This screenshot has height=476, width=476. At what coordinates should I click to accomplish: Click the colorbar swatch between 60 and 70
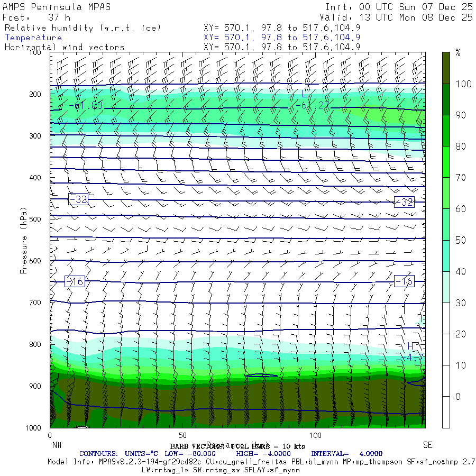coord(446,194)
